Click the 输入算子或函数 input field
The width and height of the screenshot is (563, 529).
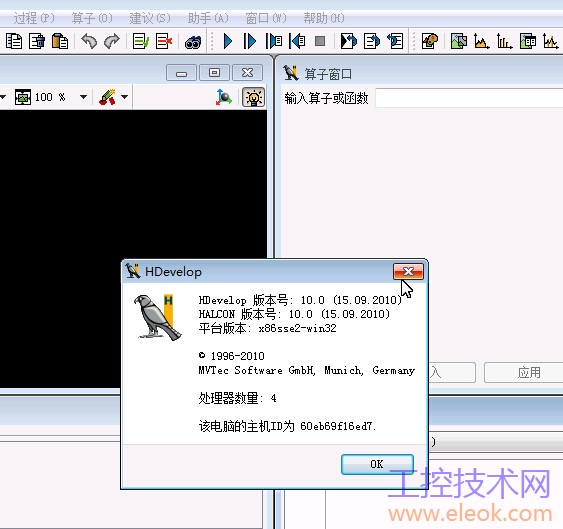469,98
